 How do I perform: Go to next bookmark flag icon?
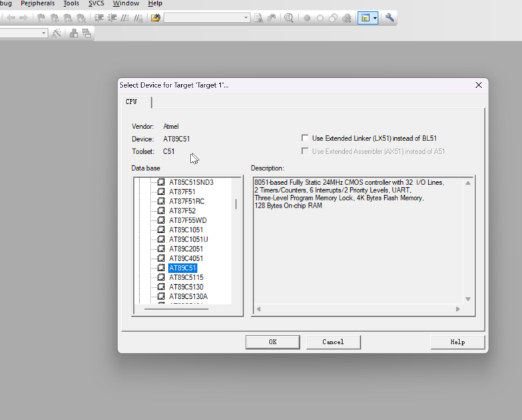(x=68, y=18)
